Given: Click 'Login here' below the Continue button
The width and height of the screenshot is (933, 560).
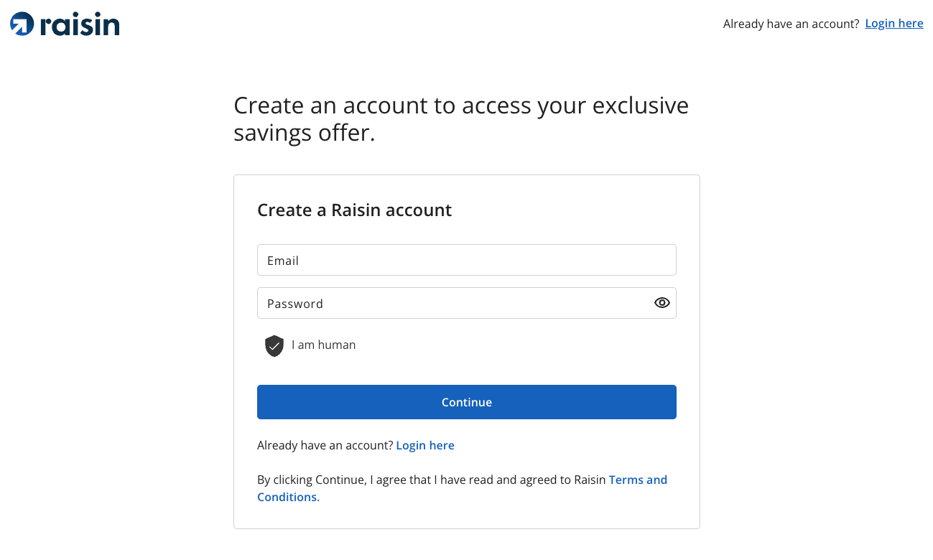Looking at the screenshot, I should pyautogui.click(x=424, y=445).
